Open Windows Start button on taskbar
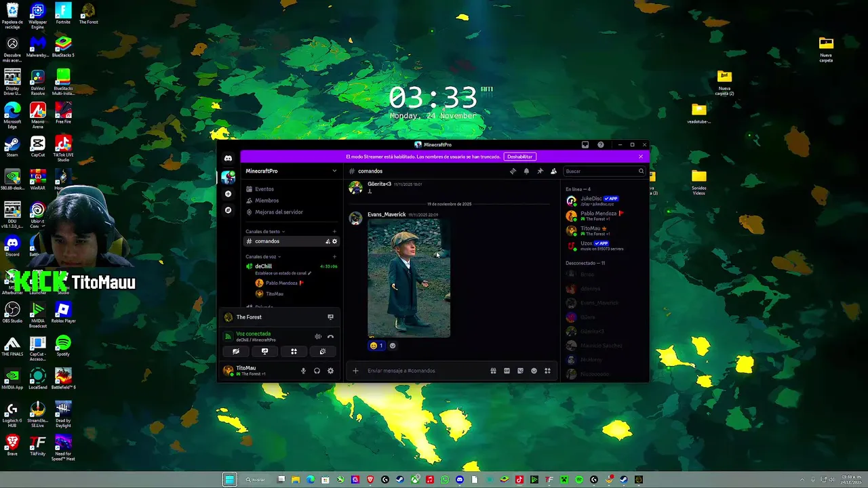Image resolution: width=868 pixels, height=488 pixels. pos(230,480)
